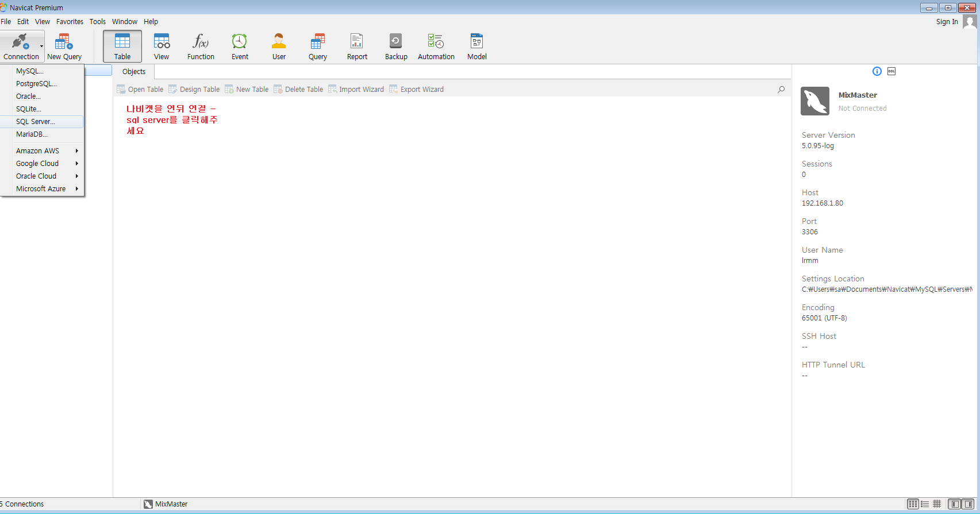Choose MariaDB... from connection menu
Image resolution: width=980 pixels, height=514 pixels.
tap(42, 134)
